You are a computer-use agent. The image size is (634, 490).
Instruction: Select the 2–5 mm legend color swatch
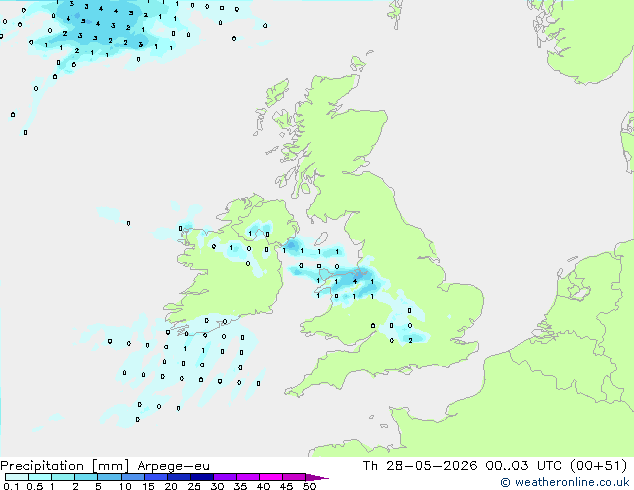[86, 477]
